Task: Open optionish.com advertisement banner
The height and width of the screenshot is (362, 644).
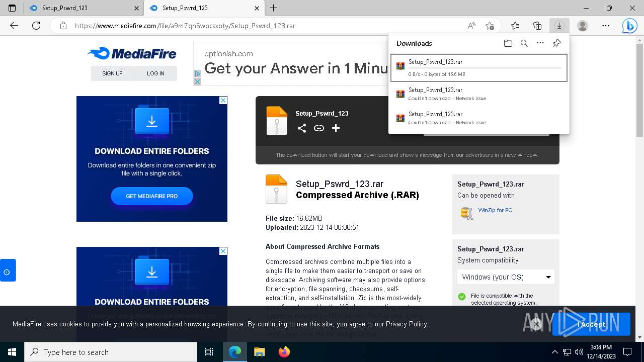Action: point(292,64)
